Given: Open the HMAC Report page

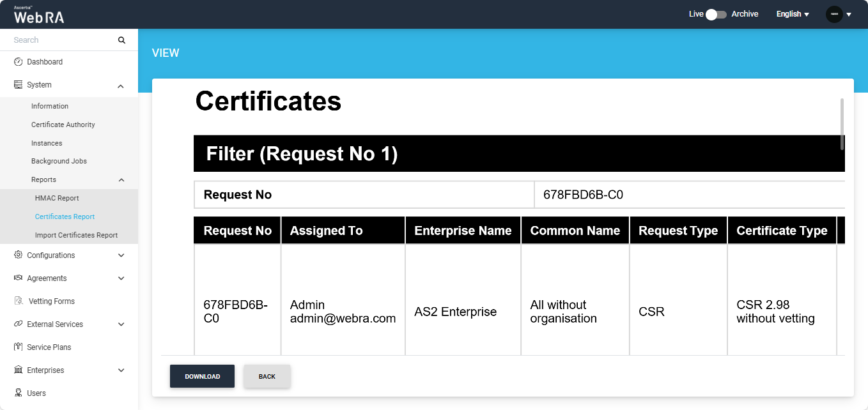Looking at the screenshot, I should [57, 198].
